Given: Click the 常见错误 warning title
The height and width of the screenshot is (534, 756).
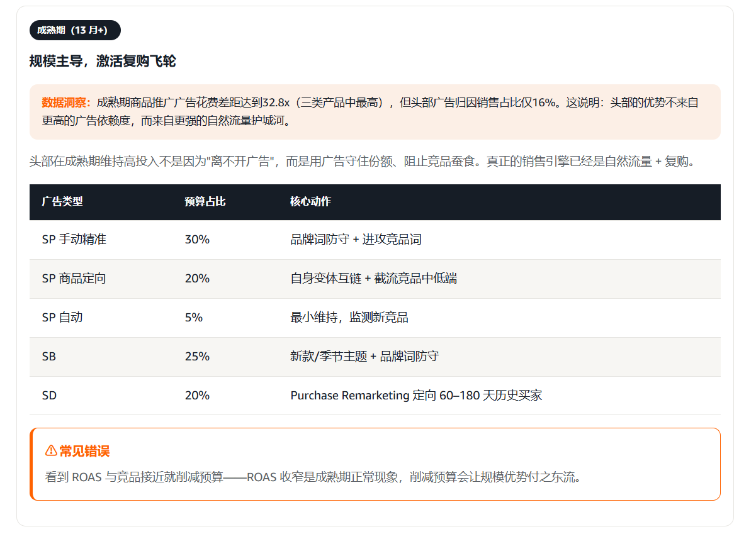Looking at the screenshot, I should point(84,451).
